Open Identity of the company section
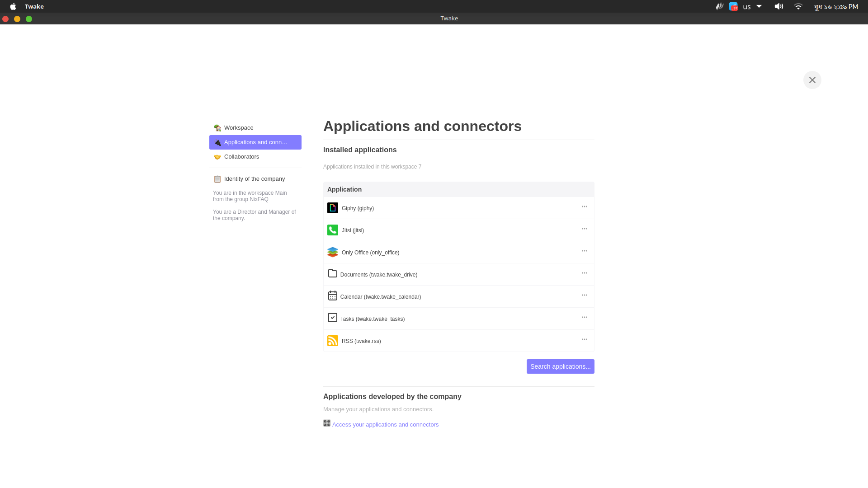The image size is (868, 488). coord(255,179)
